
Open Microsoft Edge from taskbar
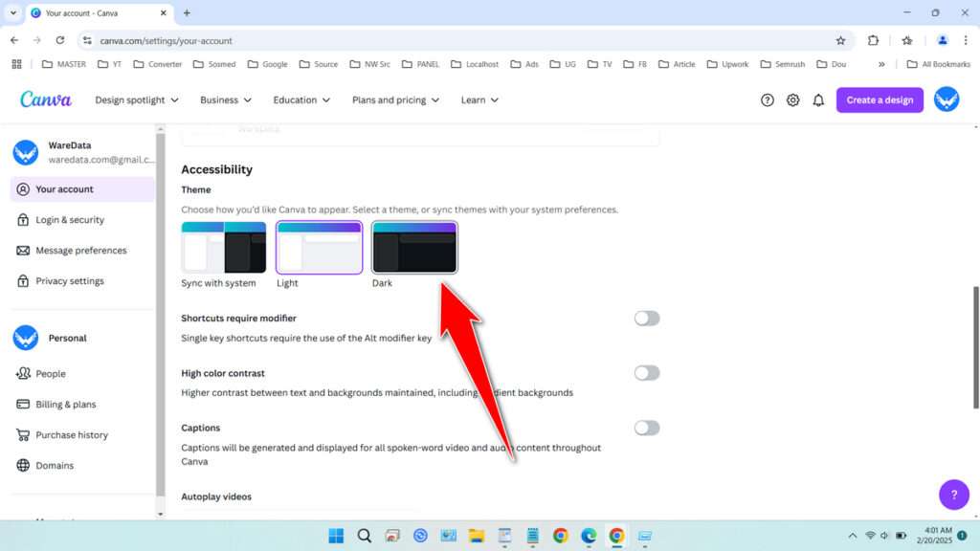click(x=589, y=536)
